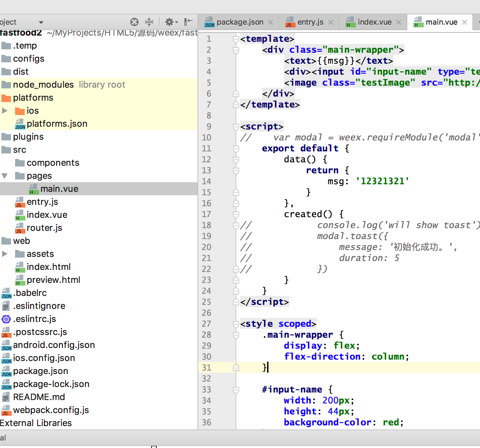The height and width of the screenshot is (448, 480).
Task: Click 'background-color' property on line 36
Action: 328,422
